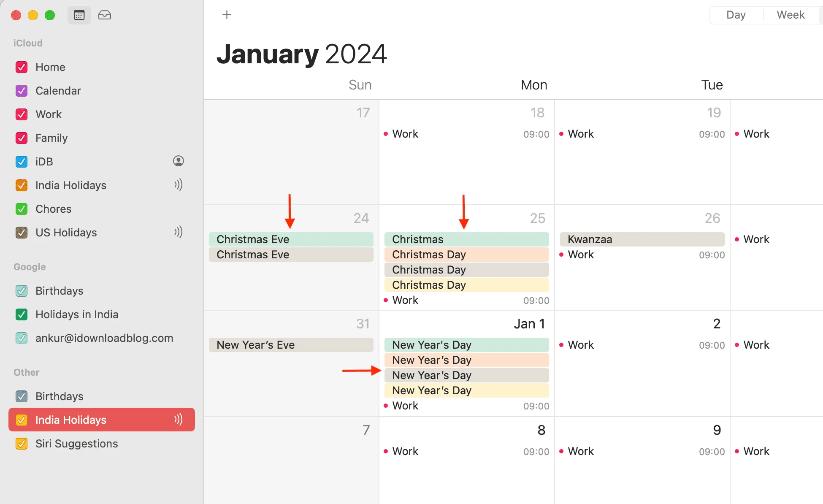The image size is (823, 504).
Task: Toggle Birthdays calendar visibility
Action: [x=21, y=290]
